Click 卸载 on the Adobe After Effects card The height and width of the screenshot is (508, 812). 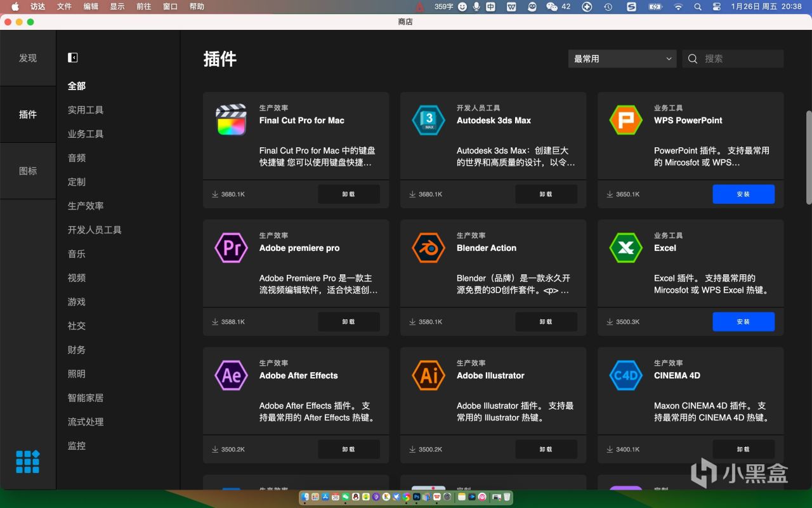point(349,450)
